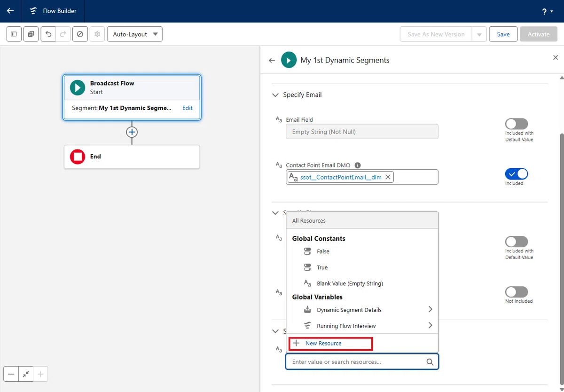Toggle the Not Included switch

(x=517, y=292)
